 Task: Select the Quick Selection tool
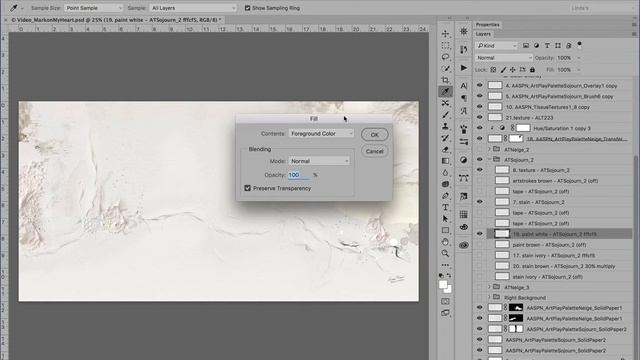[x=445, y=68]
